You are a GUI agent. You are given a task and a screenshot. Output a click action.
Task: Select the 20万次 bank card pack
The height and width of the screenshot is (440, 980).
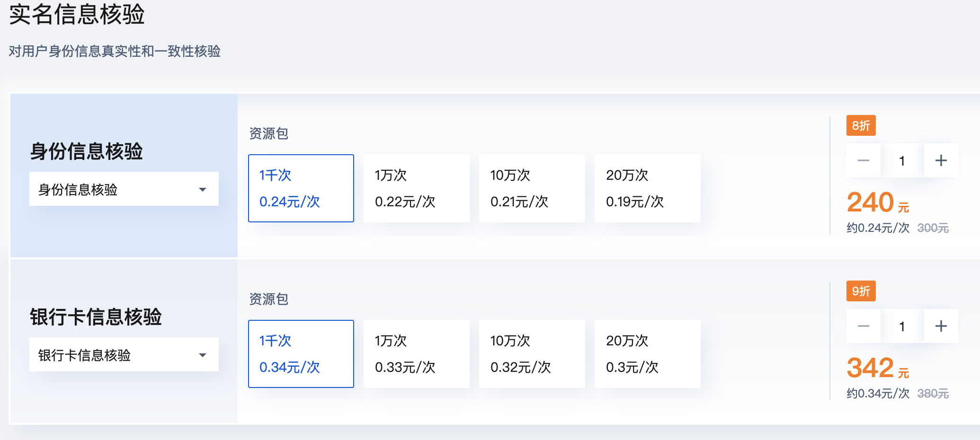click(x=647, y=353)
